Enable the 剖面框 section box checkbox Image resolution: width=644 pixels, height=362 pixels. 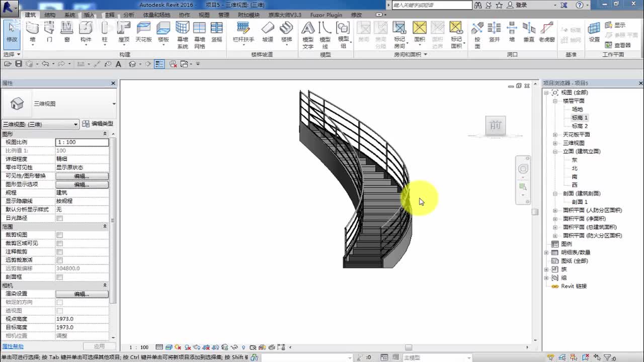tap(59, 277)
